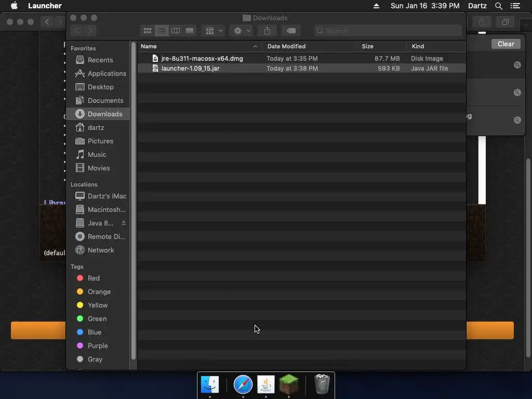532x399 pixels.
Task: Sort files by Size column
Action: 381,46
